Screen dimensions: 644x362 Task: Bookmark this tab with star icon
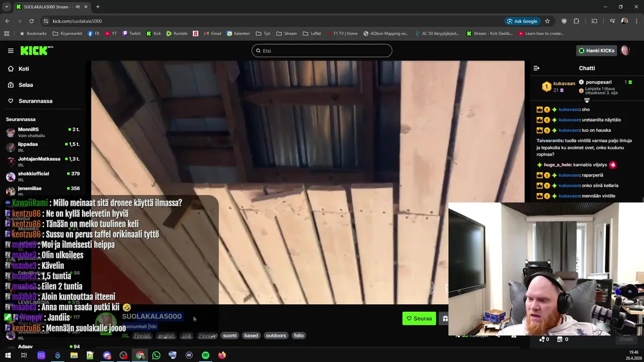tap(547, 21)
